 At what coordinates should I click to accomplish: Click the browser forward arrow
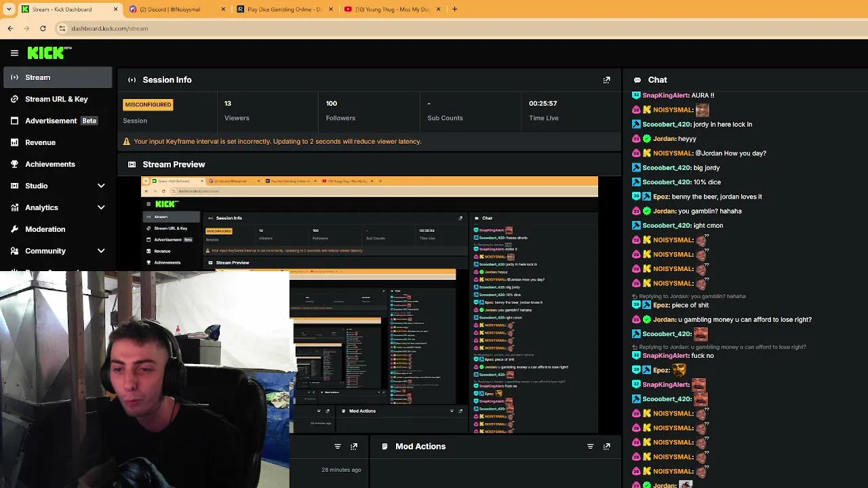tap(26, 28)
